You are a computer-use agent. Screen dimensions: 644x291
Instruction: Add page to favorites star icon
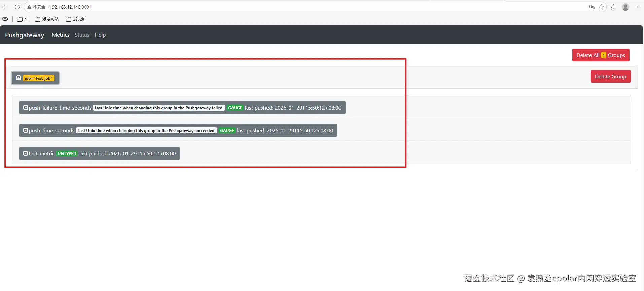(601, 7)
